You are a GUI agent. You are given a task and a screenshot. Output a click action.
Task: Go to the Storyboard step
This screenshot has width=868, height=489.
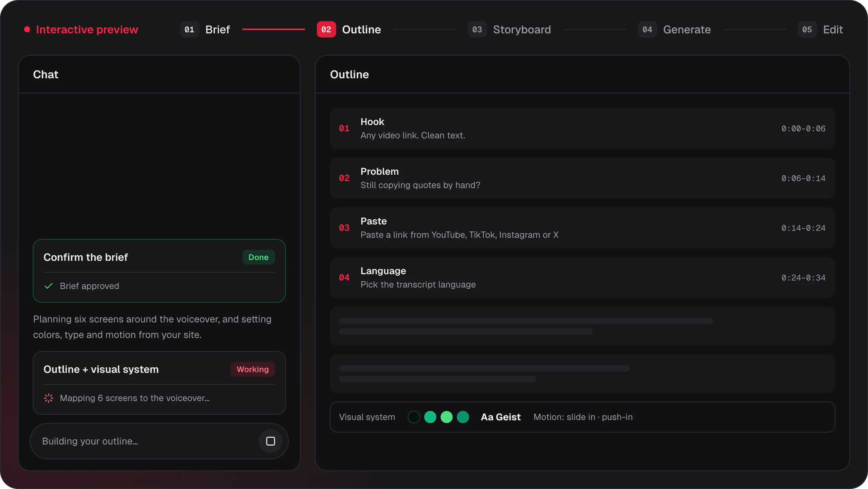pyautogui.click(x=509, y=29)
